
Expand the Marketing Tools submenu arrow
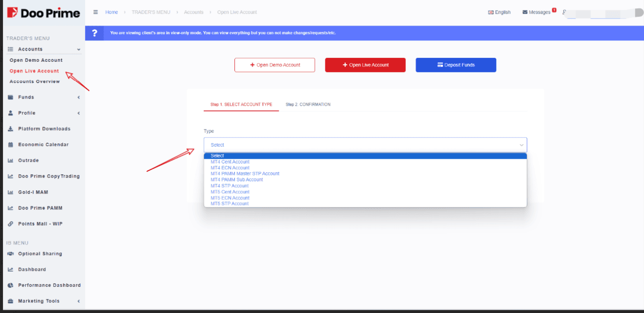(79, 301)
